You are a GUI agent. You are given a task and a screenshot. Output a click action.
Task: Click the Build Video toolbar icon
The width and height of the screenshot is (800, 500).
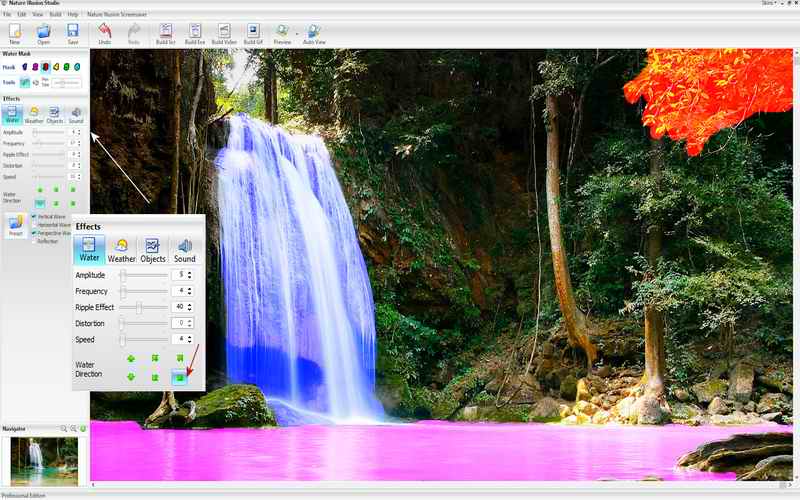coord(224,34)
